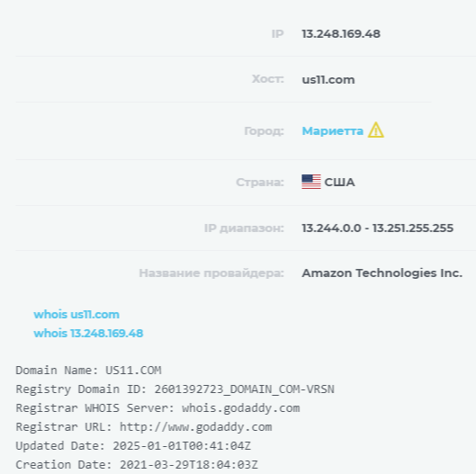476x474 pixels.
Task: Open the whois 13.248.169.48 link
Action: point(88,333)
